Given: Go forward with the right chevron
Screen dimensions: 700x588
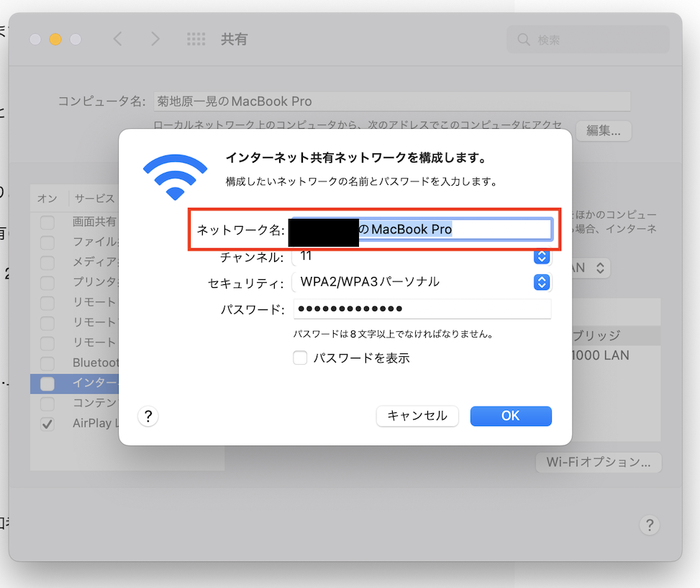Looking at the screenshot, I should tap(155, 39).
